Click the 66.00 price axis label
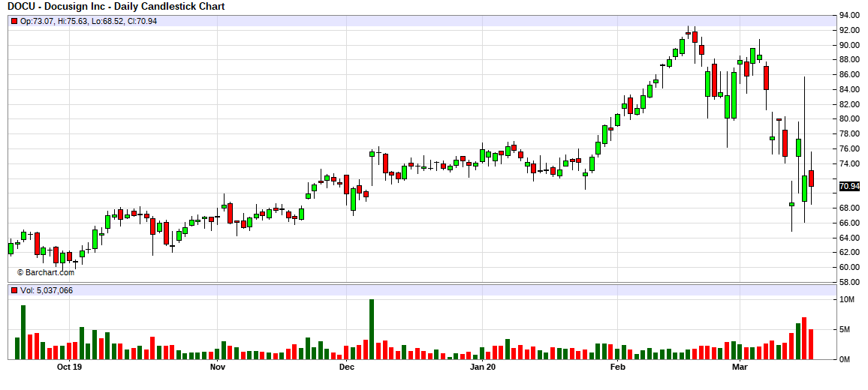This screenshot has width=868, height=390. tap(850, 223)
